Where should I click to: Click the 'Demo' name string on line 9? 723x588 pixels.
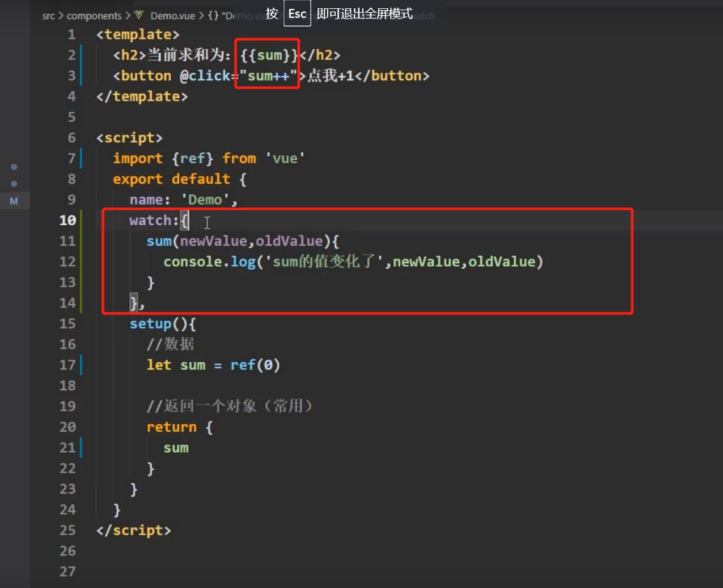click(205, 200)
